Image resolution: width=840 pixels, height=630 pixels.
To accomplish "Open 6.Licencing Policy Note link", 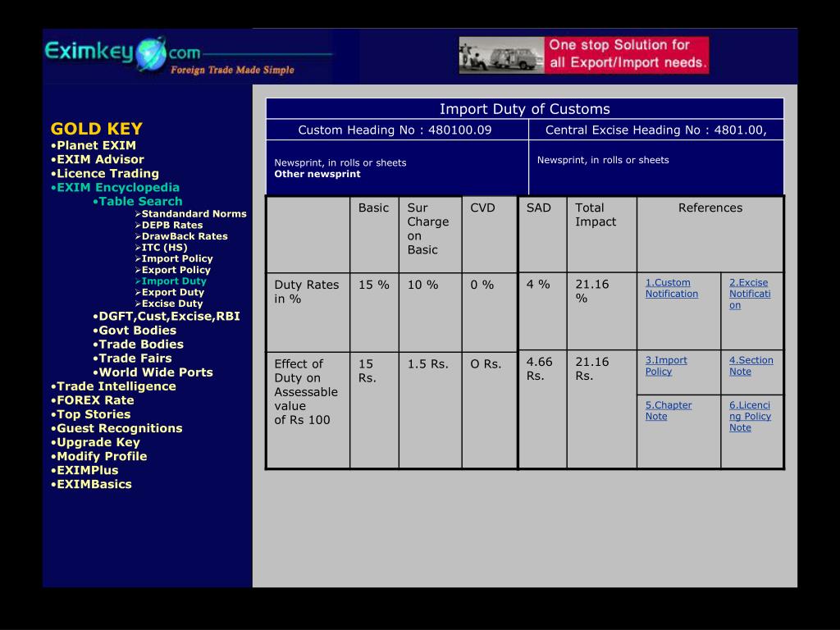I will [x=750, y=416].
